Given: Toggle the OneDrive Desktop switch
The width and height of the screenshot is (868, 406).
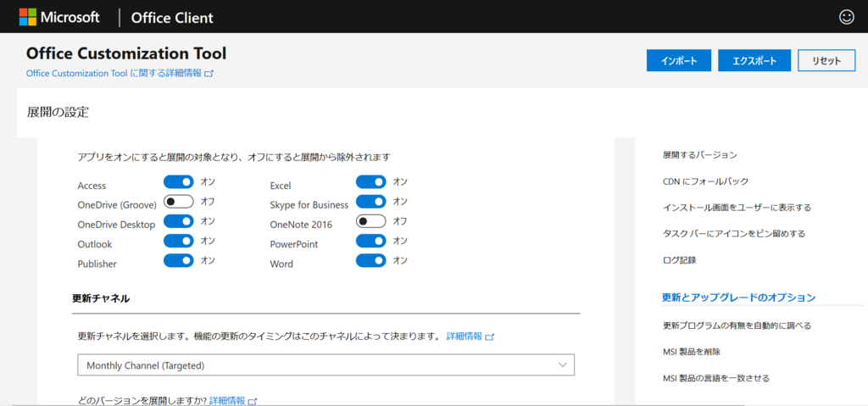Looking at the screenshot, I should 178,221.
